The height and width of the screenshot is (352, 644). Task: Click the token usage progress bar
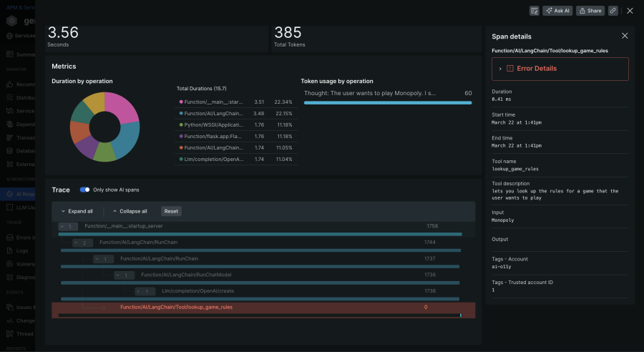(387, 103)
